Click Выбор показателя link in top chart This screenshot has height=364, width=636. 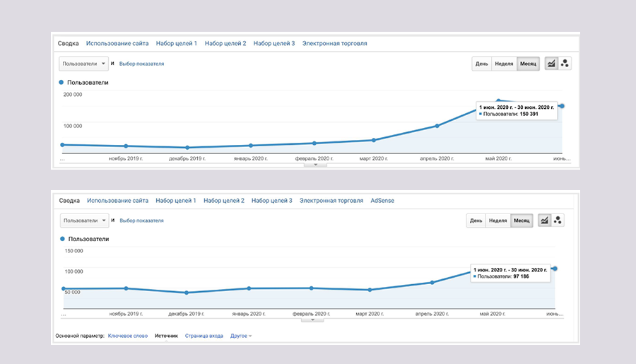[141, 64]
